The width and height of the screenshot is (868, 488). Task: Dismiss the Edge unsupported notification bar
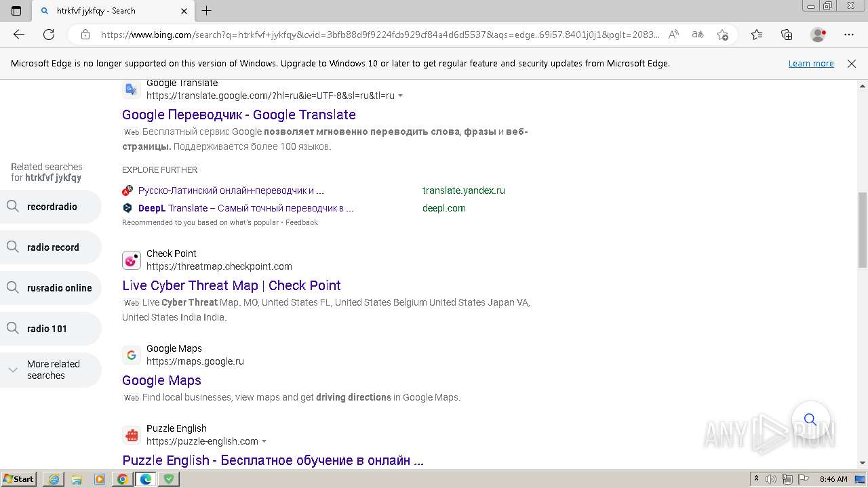point(852,64)
